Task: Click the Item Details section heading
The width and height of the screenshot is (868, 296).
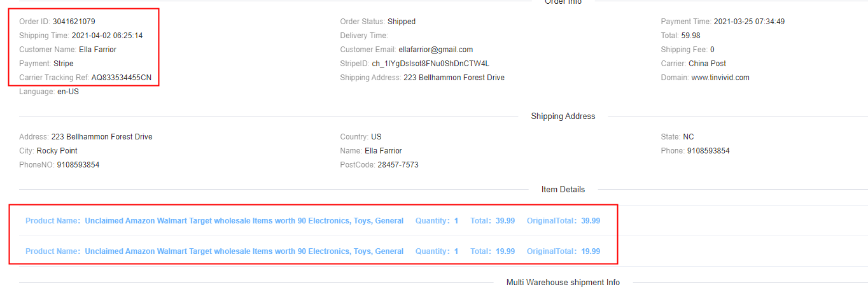Action: click(563, 189)
